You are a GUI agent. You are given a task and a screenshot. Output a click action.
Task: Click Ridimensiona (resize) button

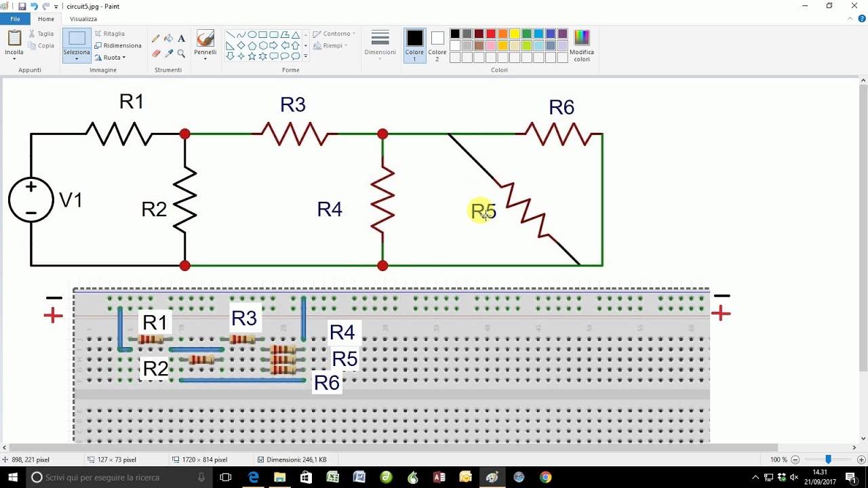[x=118, y=45]
